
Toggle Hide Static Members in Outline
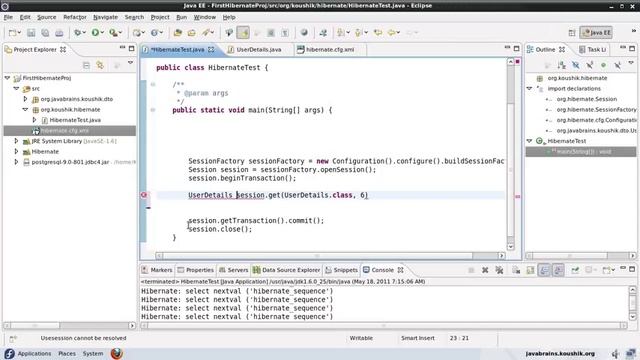point(589,65)
